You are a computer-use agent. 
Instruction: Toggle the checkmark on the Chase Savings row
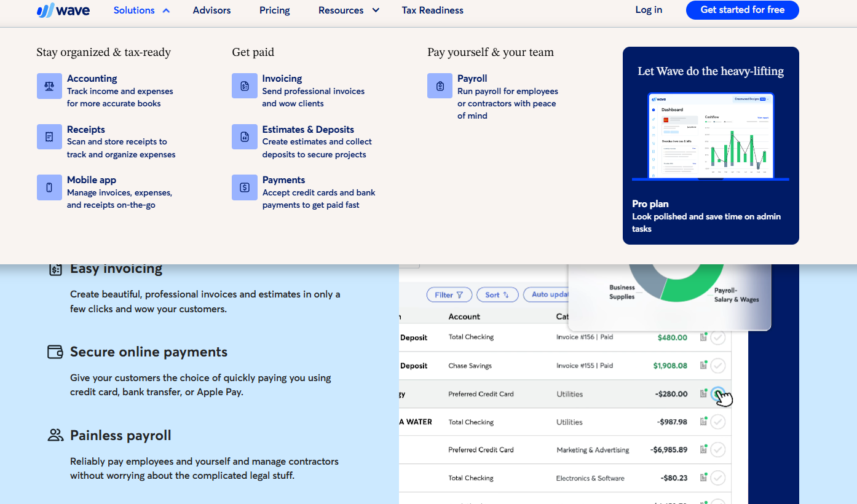(x=717, y=365)
